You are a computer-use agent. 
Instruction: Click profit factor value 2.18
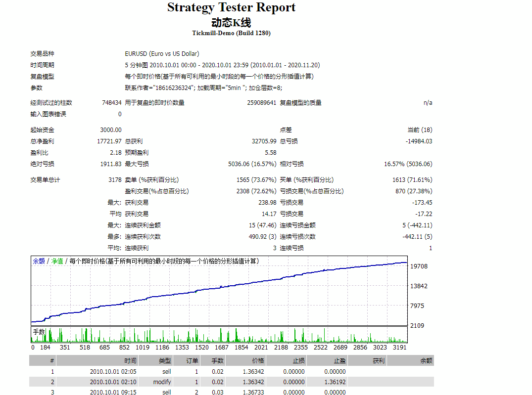pyautogui.click(x=116, y=153)
